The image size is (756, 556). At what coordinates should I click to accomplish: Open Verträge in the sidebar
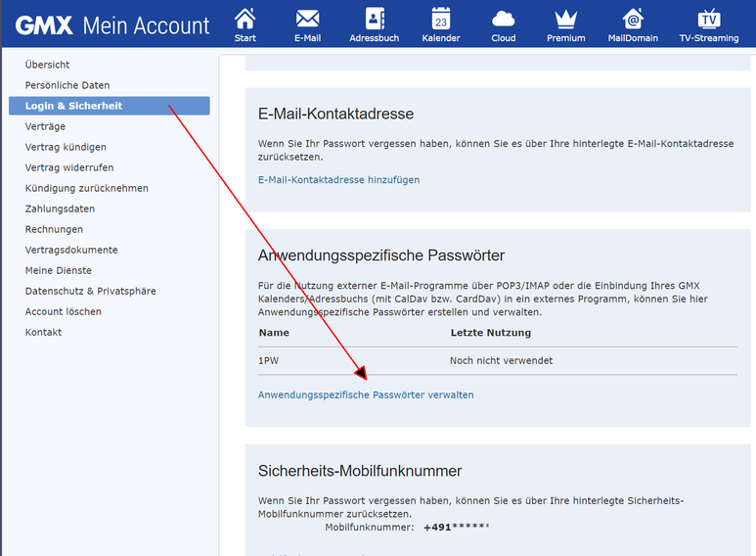click(x=46, y=126)
